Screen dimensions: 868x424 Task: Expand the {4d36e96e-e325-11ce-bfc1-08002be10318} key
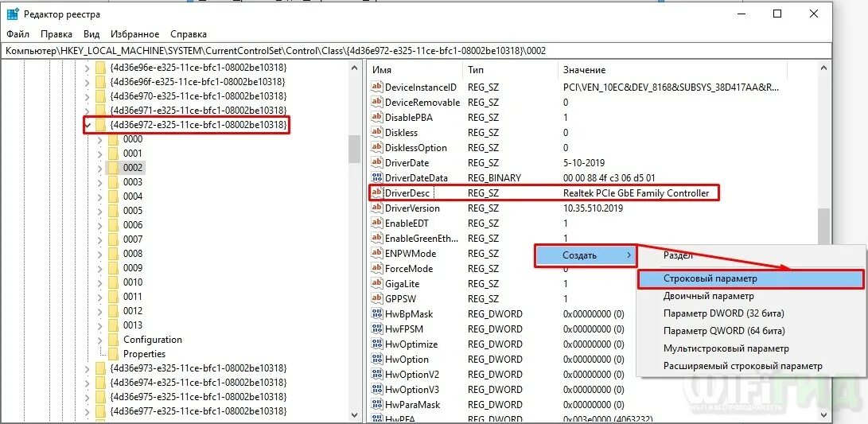pyautogui.click(x=87, y=68)
